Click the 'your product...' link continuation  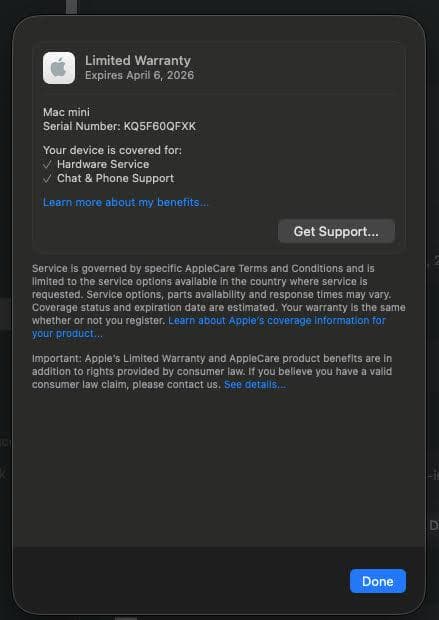[x=67, y=333]
